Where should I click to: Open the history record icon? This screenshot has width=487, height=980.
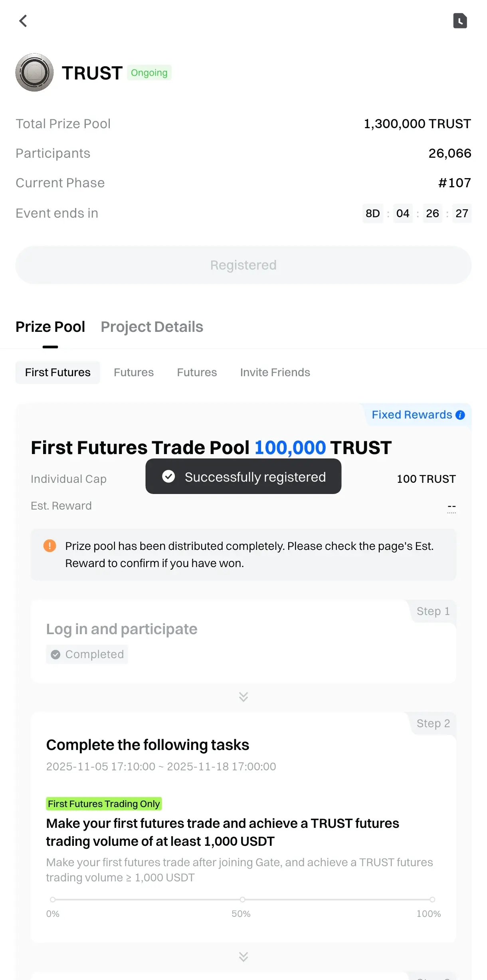click(460, 21)
